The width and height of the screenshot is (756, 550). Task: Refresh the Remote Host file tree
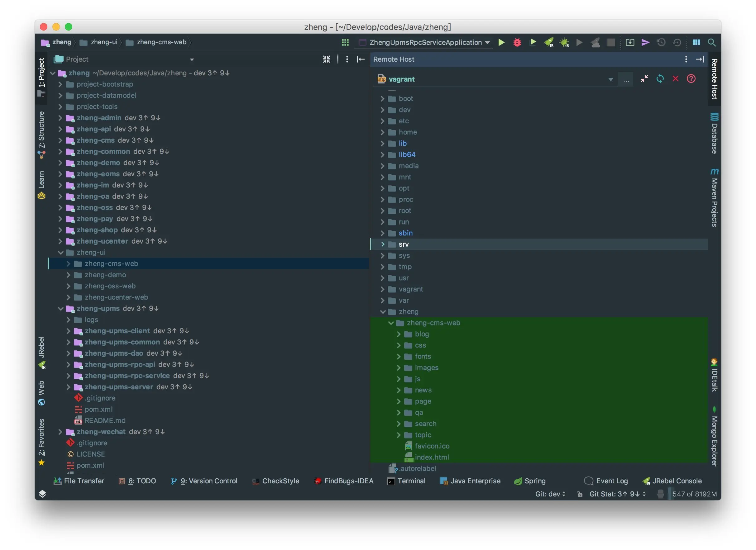click(660, 79)
